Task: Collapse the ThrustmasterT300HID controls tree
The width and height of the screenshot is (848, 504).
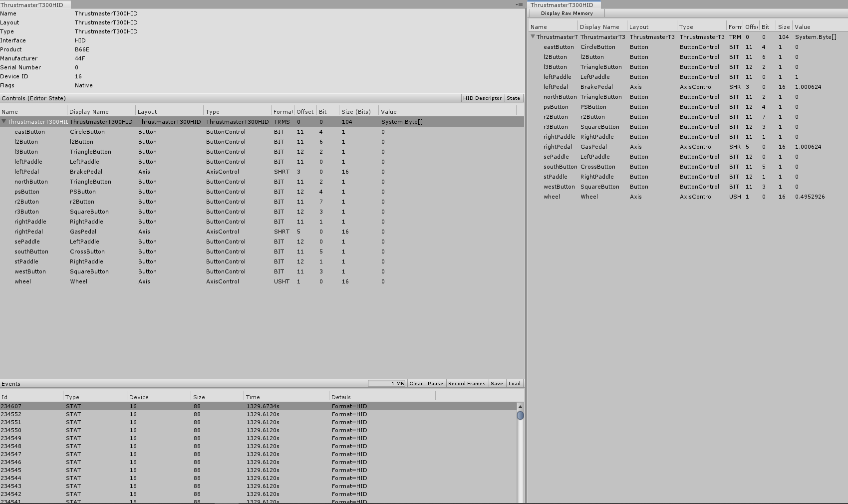Action: click(x=4, y=121)
